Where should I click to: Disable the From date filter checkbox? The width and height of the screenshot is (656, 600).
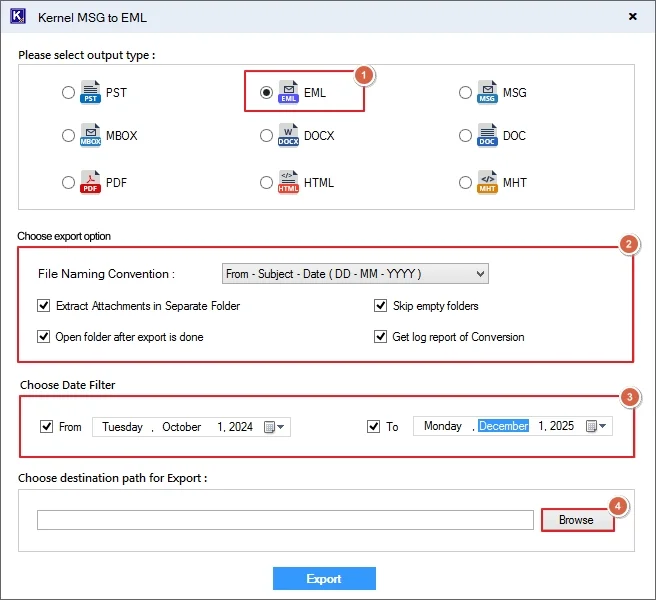[x=46, y=427]
